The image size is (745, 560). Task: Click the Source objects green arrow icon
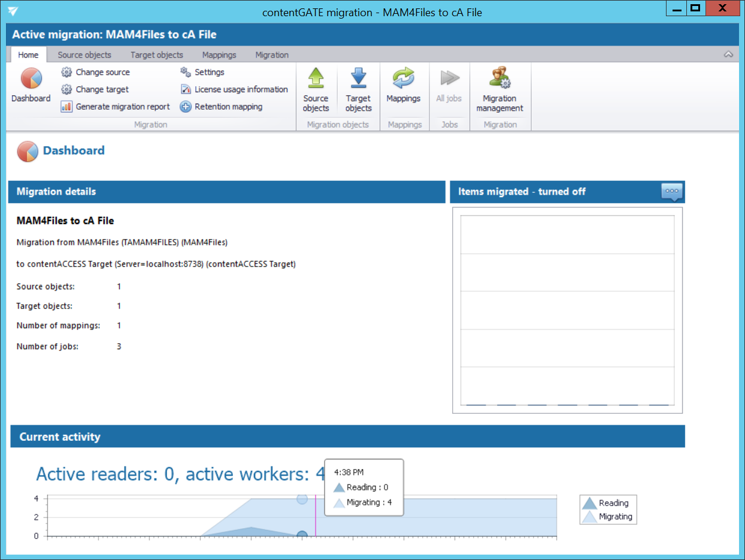[316, 79]
